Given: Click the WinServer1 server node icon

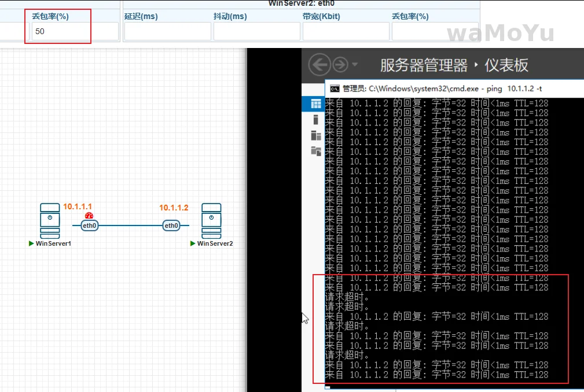Looking at the screenshot, I should tap(50, 220).
